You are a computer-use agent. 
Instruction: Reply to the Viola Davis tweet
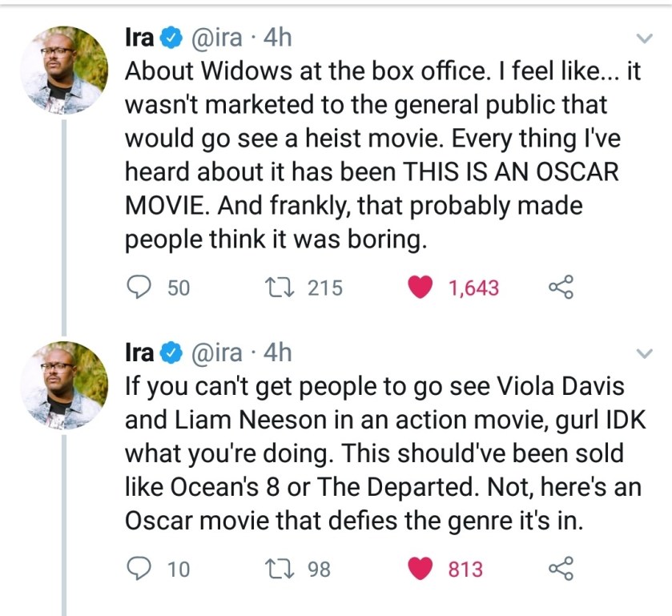(x=139, y=570)
